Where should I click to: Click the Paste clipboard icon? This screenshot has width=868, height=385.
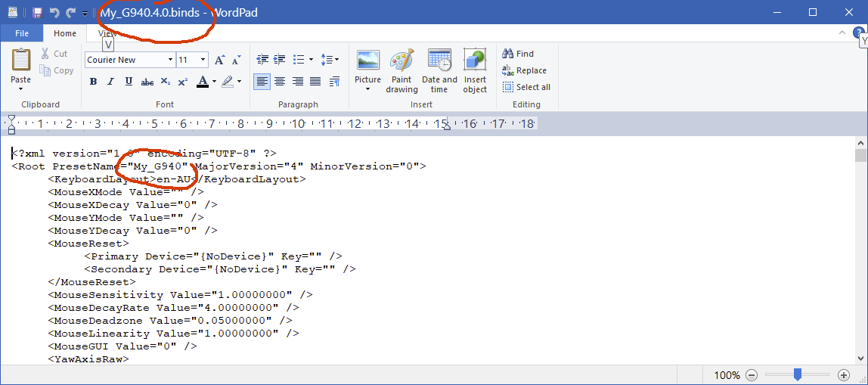21,59
